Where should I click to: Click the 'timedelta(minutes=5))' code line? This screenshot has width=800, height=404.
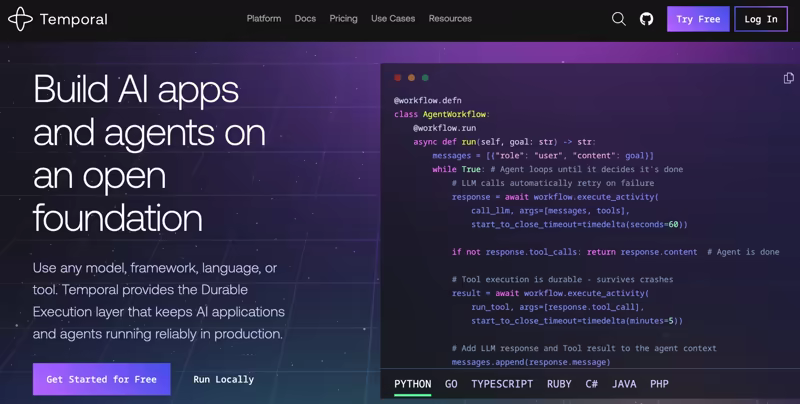pyautogui.click(x=577, y=321)
